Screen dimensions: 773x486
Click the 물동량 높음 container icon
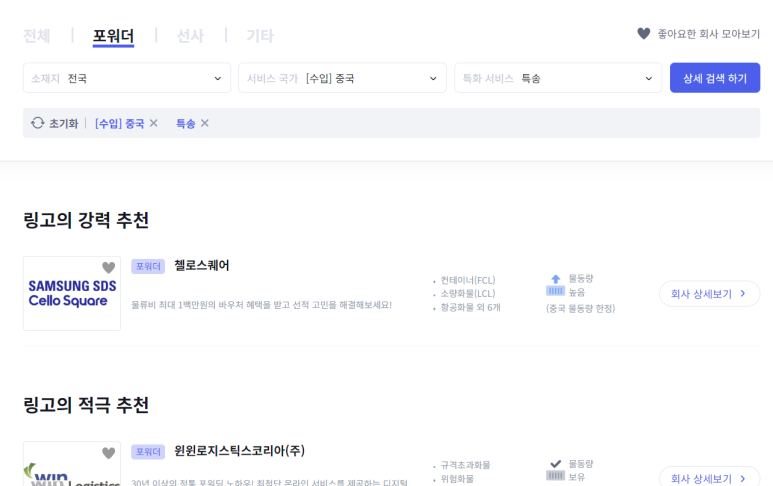tap(556, 285)
